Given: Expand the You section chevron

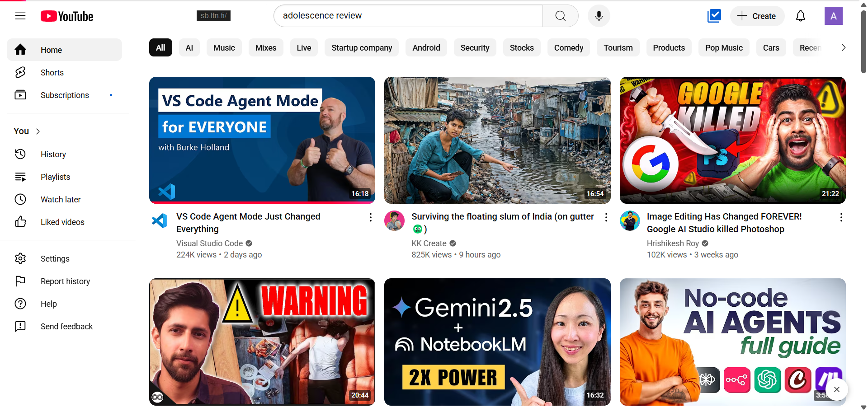Looking at the screenshot, I should (x=38, y=131).
